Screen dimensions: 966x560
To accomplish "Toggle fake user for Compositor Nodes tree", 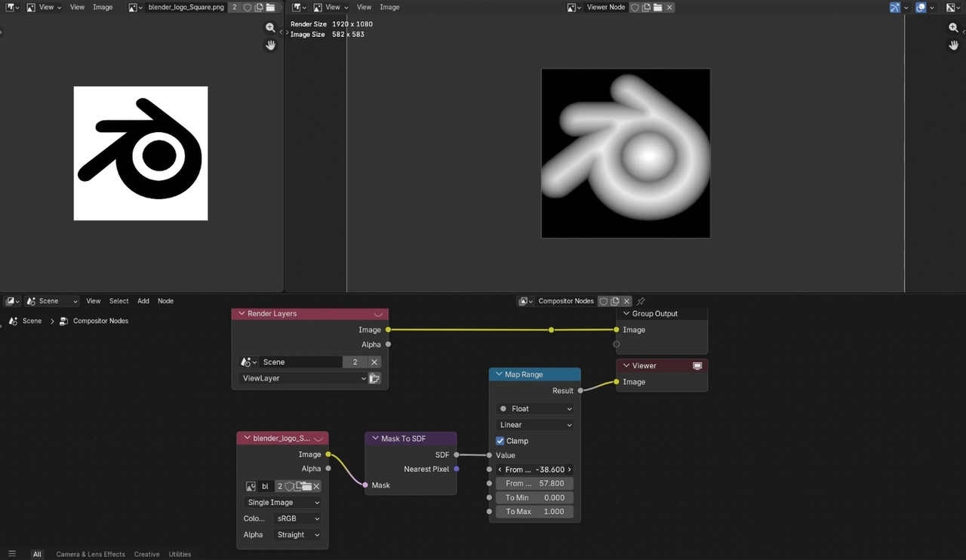I will 604,301.
